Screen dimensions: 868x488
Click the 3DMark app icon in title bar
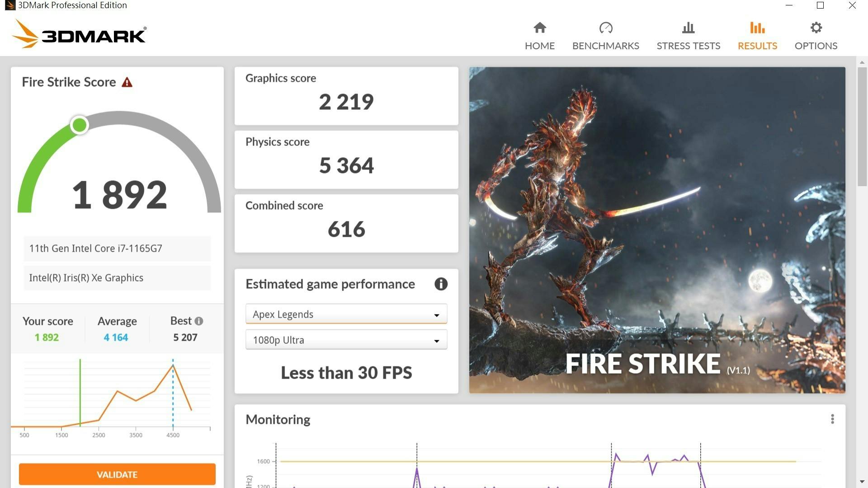click(10, 5)
